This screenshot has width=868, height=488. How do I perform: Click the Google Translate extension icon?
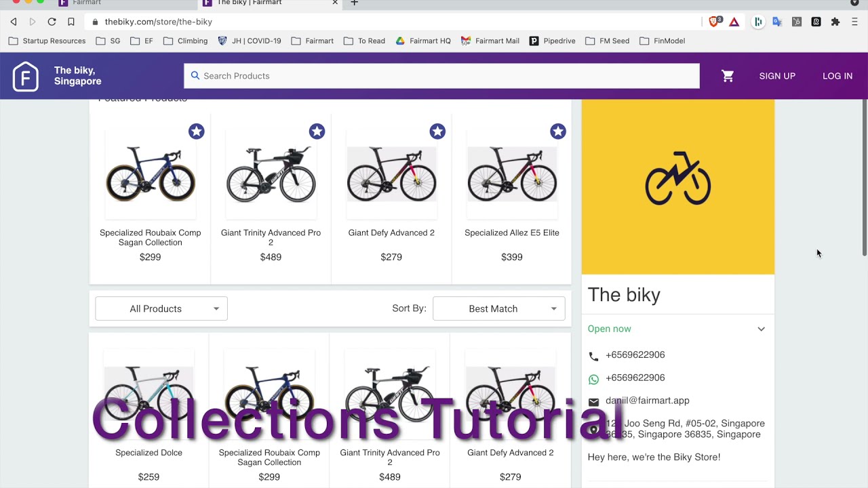(x=777, y=22)
